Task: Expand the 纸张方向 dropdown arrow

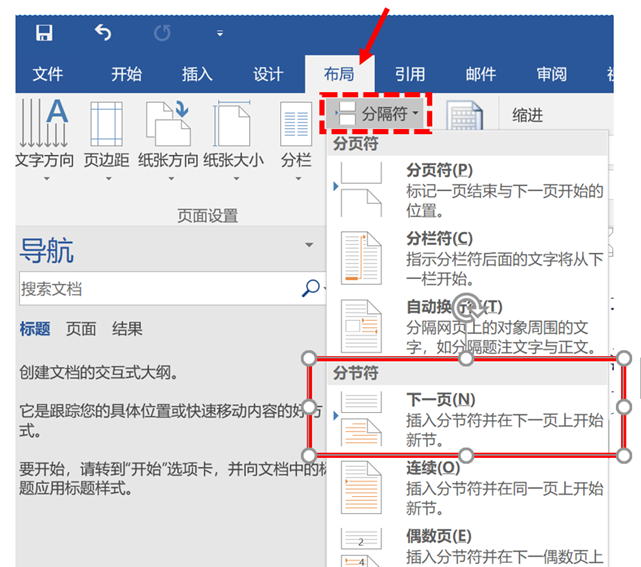Action: click(171, 179)
